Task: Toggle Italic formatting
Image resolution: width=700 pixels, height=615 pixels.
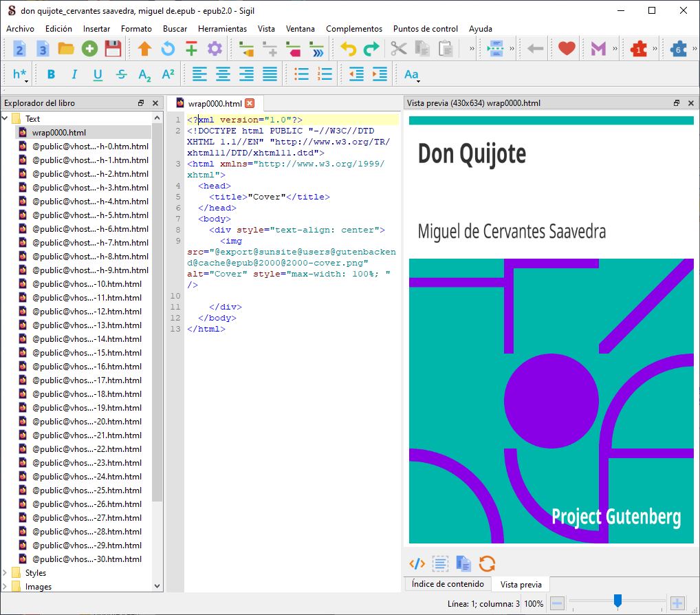Action: tap(74, 74)
